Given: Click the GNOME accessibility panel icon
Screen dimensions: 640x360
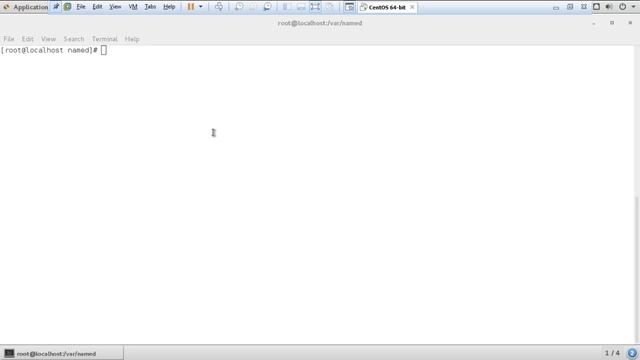Looking at the screenshot, I should 596,7.
